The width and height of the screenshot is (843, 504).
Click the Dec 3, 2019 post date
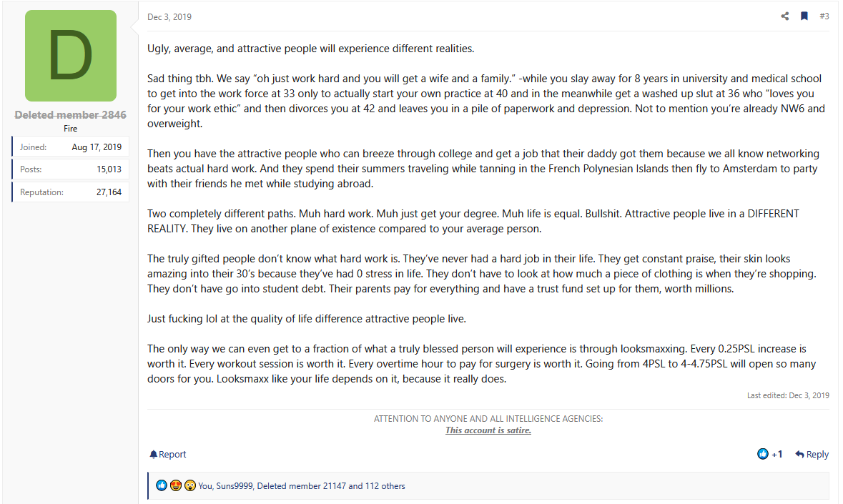click(169, 17)
